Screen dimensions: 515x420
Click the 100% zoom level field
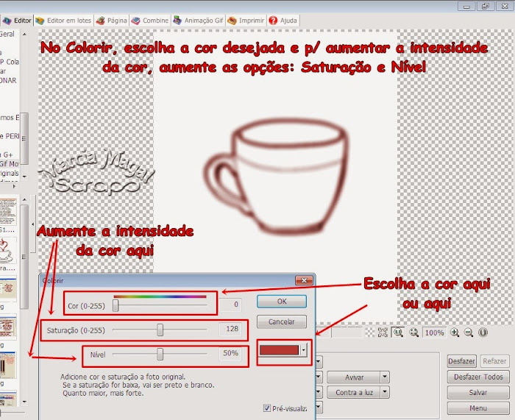(x=434, y=332)
